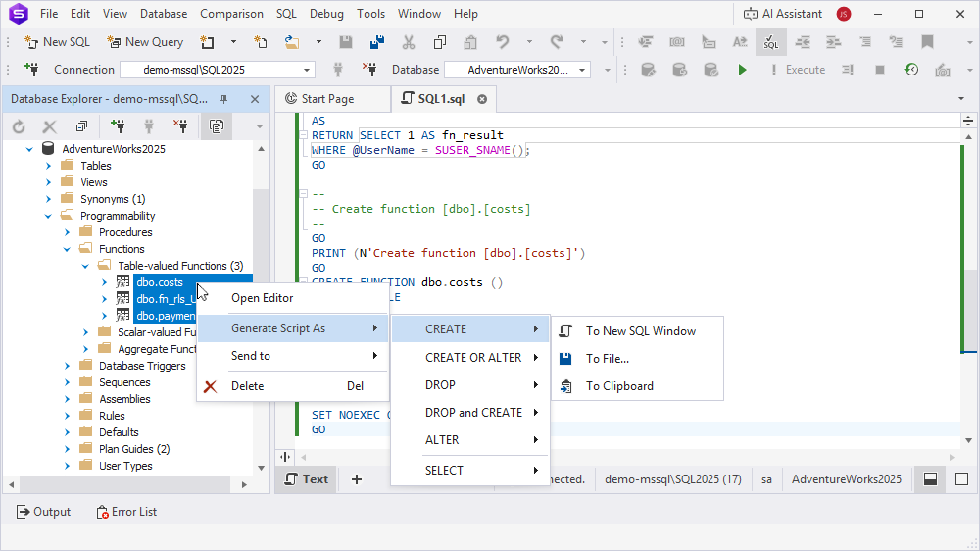Screen dimensions: 980x551
Task: Click the New Connection plug icon beside Connection
Action: point(31,70)
